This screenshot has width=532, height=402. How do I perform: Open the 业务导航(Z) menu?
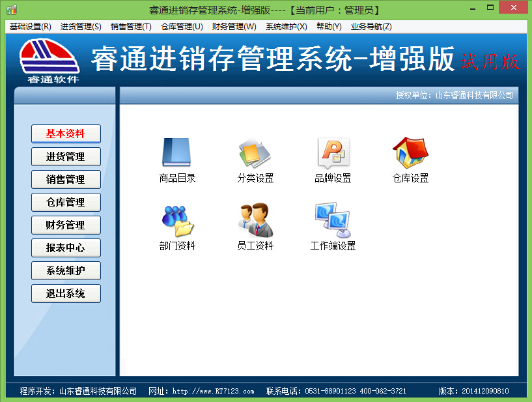point(371,27)
